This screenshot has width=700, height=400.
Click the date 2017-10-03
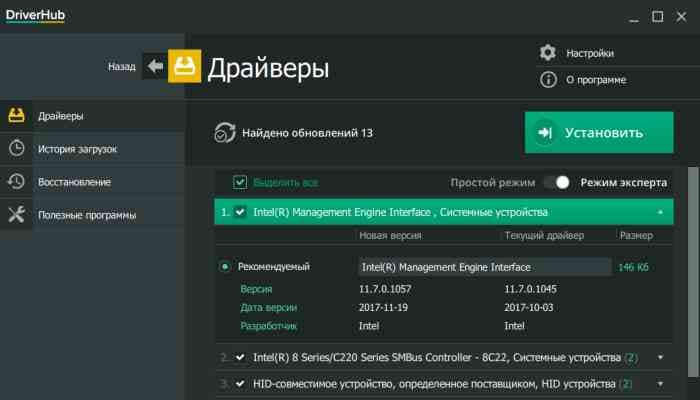(x=529, y=307)
